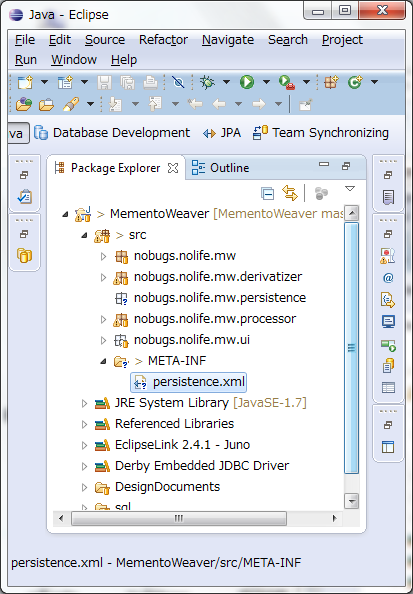This screenshot has width=413, height=594.
Task: Expand nobugs.nolife.mw.ui package
Action: (103, 341)
